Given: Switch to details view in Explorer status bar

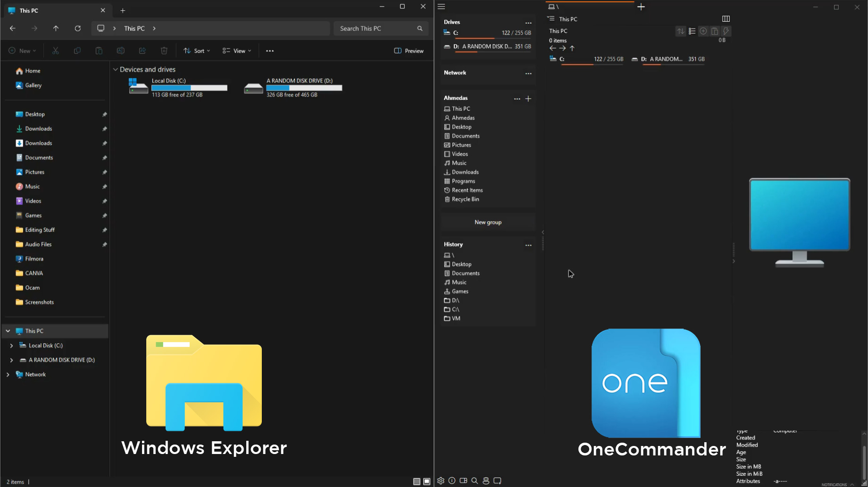Looking at the screenshot, I should click(417, 481).
